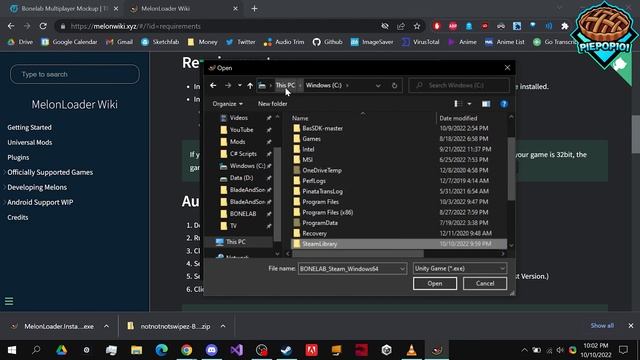Viewport: 640px width, 360px height.
Task: Go up one folder level in dialog
Action: tap(250, 85)
